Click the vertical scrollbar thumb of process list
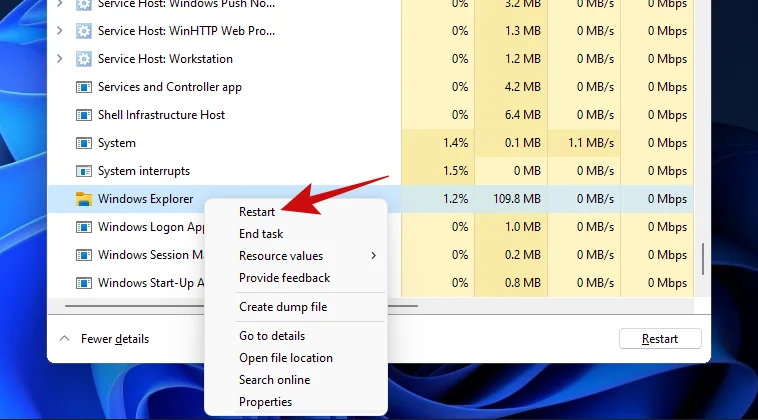 point(702,259)
